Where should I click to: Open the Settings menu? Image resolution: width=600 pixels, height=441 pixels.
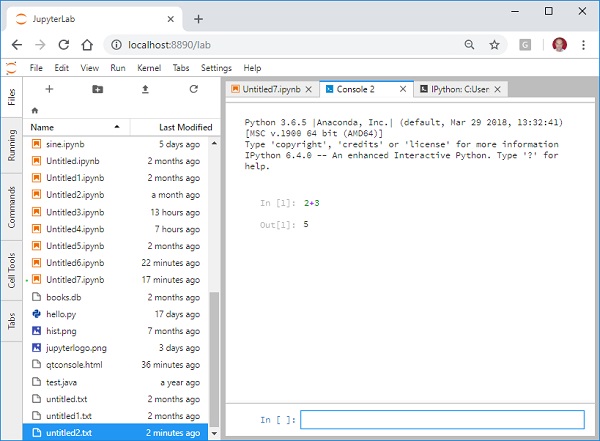(x=216, y=68)
